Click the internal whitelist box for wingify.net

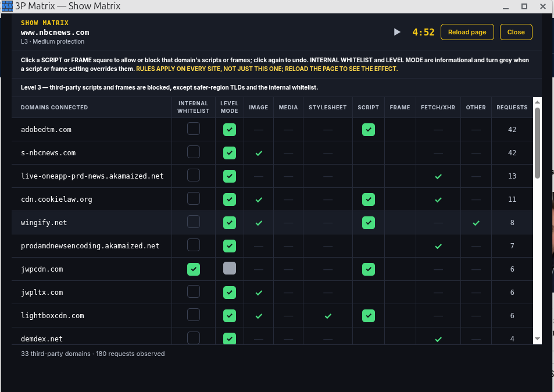(194, 222)
